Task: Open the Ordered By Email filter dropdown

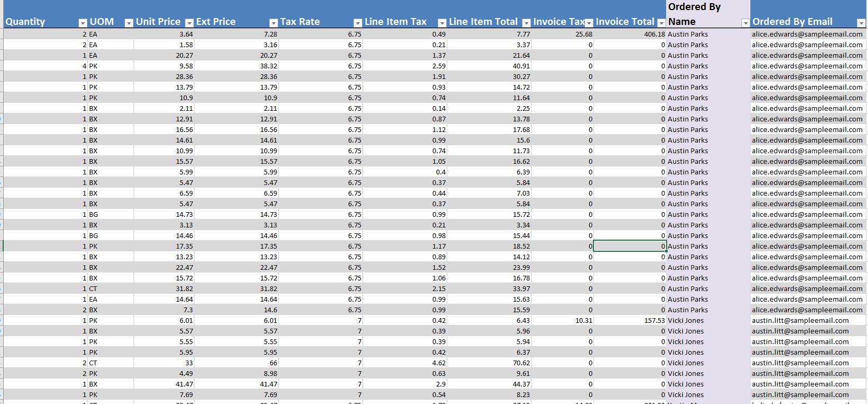Action: coord(861,23)
